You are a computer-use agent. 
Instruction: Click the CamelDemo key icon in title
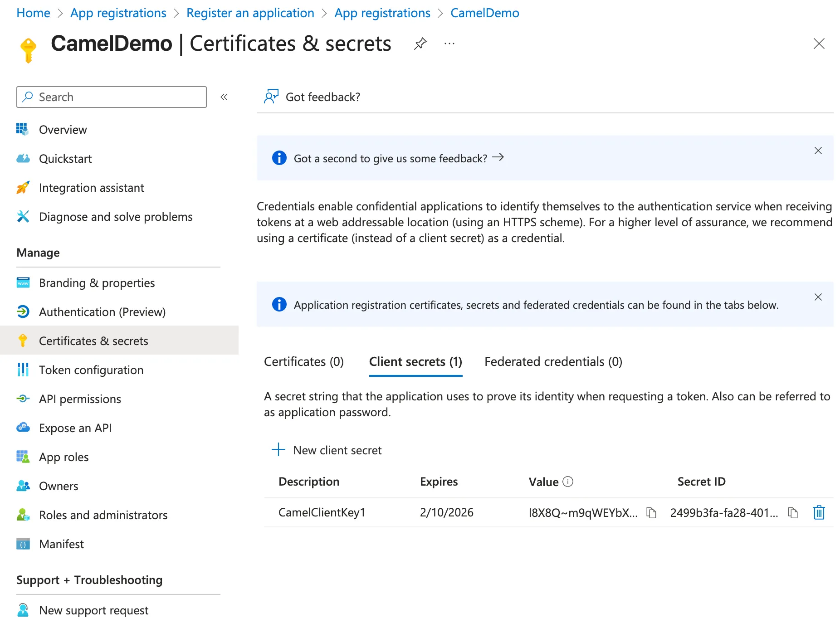click(x=28, y=50)
